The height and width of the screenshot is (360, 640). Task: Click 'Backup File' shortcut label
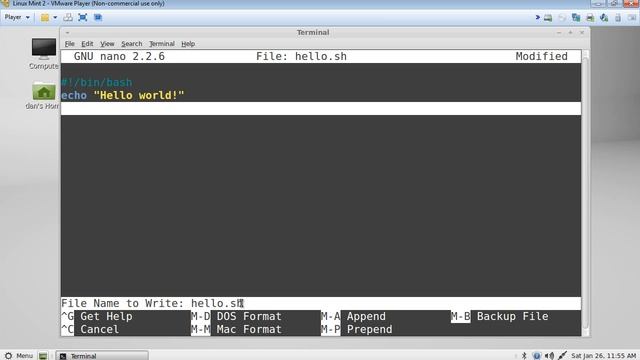(x=513, y=316)
